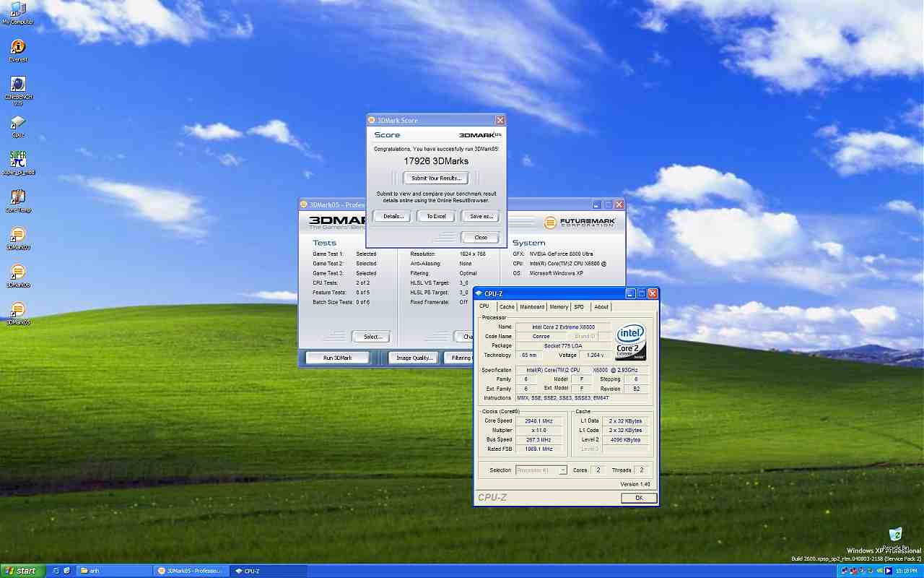
Task: Click the Package field Socket 775 LGA
Action: coord(563,346)
